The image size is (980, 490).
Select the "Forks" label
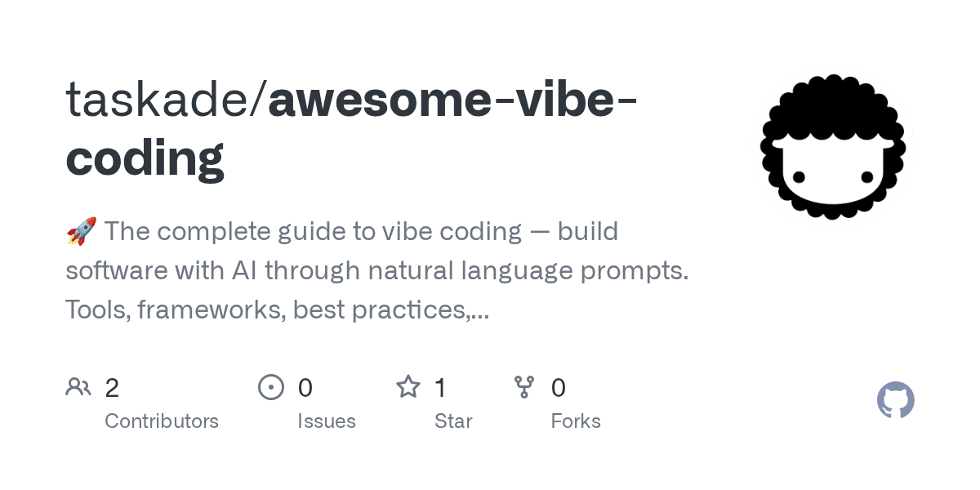(x=576, y=421)
